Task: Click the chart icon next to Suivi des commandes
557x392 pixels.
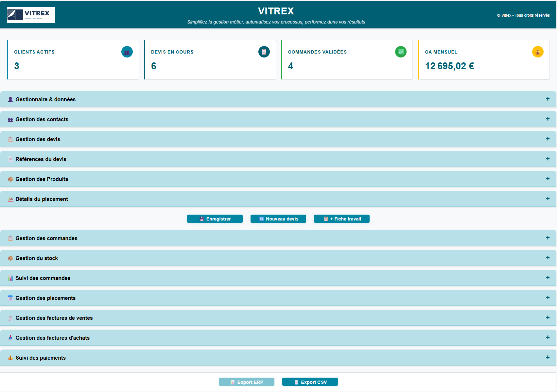Action: coord(10,278)
